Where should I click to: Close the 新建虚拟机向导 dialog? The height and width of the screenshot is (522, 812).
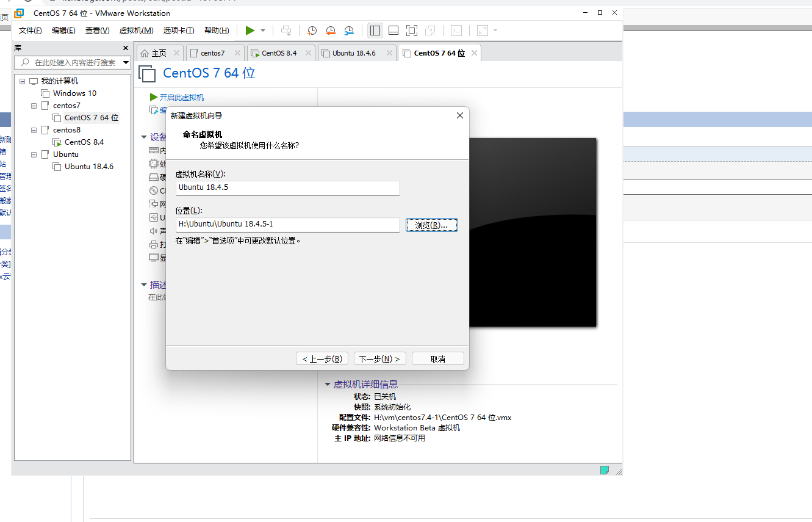[x=460, y=115]
